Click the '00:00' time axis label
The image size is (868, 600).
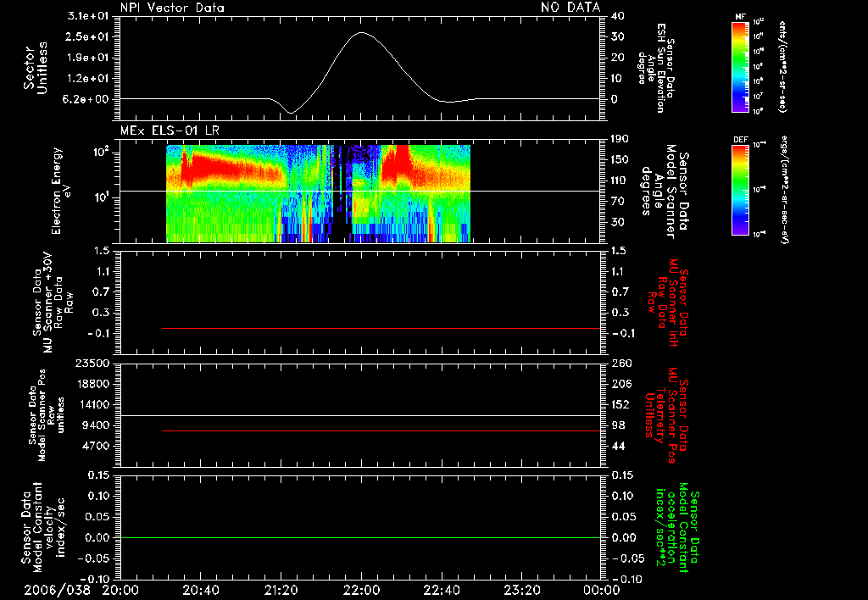click(x=602, y=590)
